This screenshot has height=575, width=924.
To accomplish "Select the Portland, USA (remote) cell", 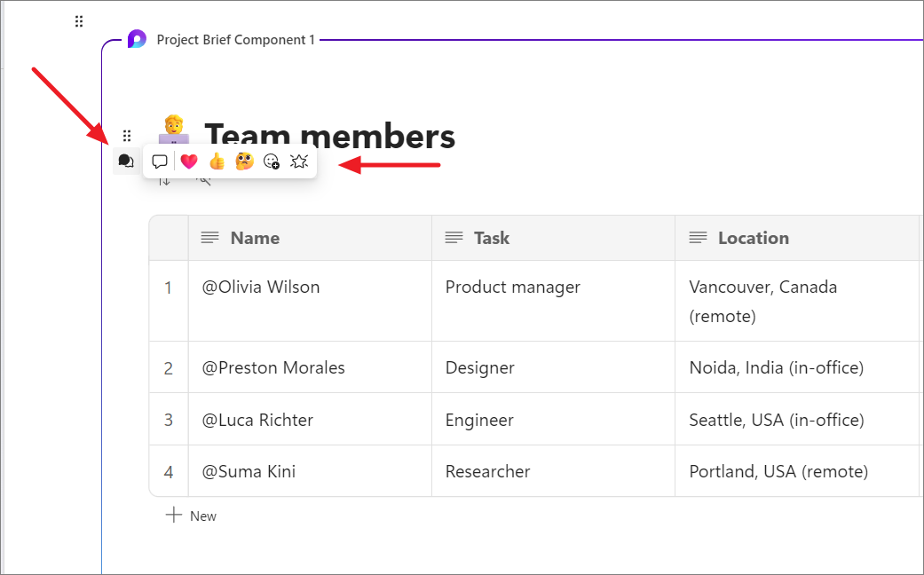I will point(778,471).
